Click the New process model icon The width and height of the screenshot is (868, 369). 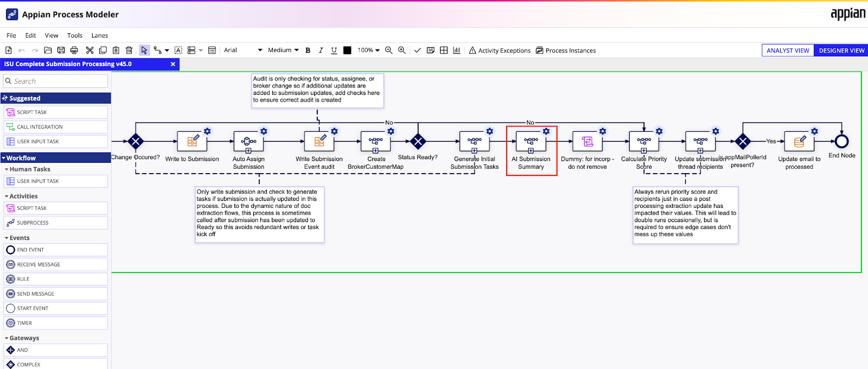pos(9,50)
